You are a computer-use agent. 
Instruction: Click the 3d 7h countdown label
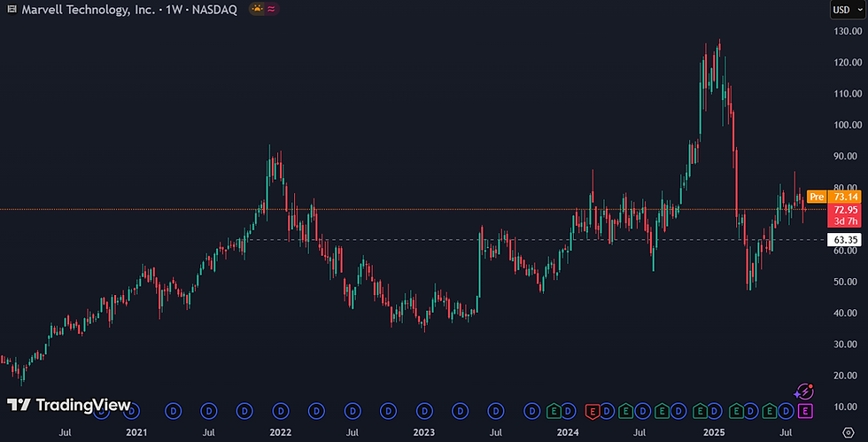point(845,221)
